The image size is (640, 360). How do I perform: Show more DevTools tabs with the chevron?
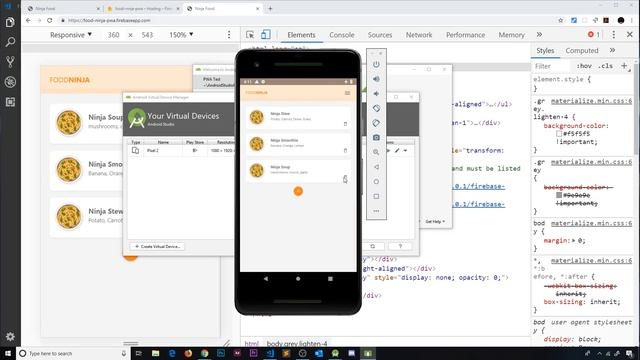point(539,35)
